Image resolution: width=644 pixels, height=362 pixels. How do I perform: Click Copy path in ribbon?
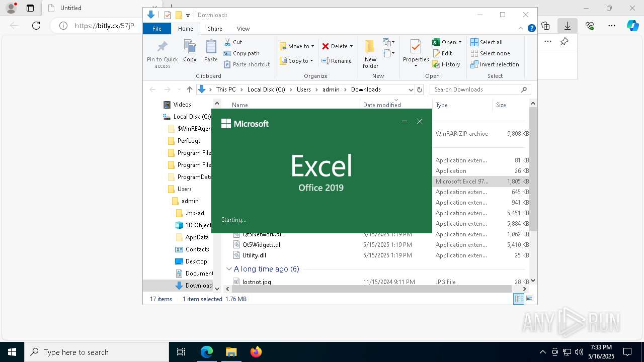[242, 53]
